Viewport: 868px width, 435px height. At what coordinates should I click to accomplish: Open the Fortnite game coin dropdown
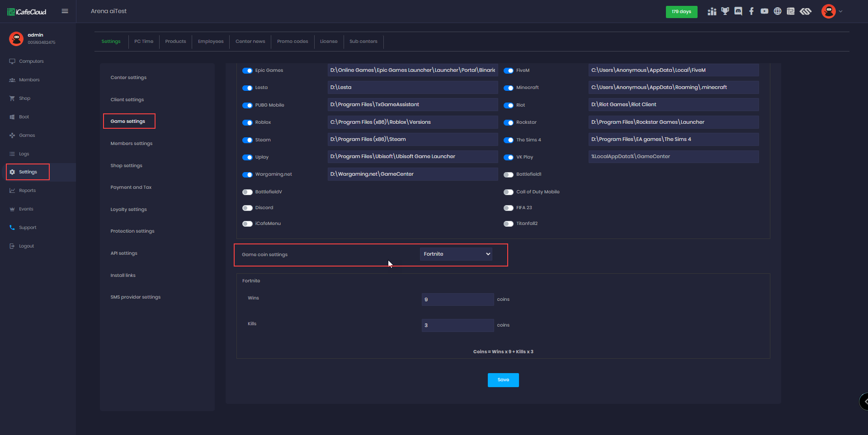tap(456, 254)
